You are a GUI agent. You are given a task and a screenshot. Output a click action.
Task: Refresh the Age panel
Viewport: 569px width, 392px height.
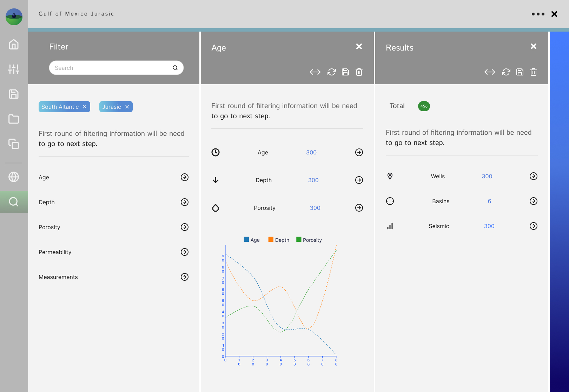click(331, 72)
